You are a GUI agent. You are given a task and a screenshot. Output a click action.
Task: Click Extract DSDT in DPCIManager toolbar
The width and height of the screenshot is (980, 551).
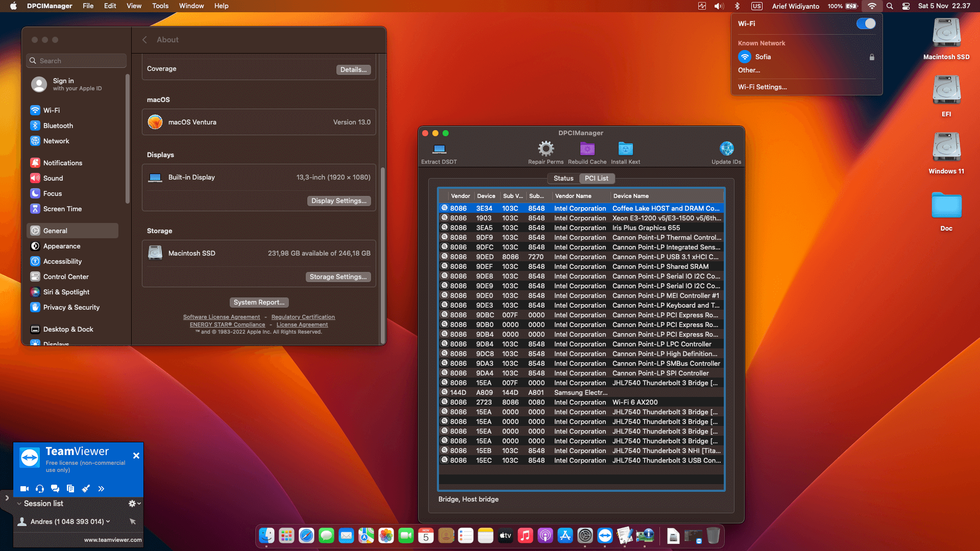pos(439,153)
